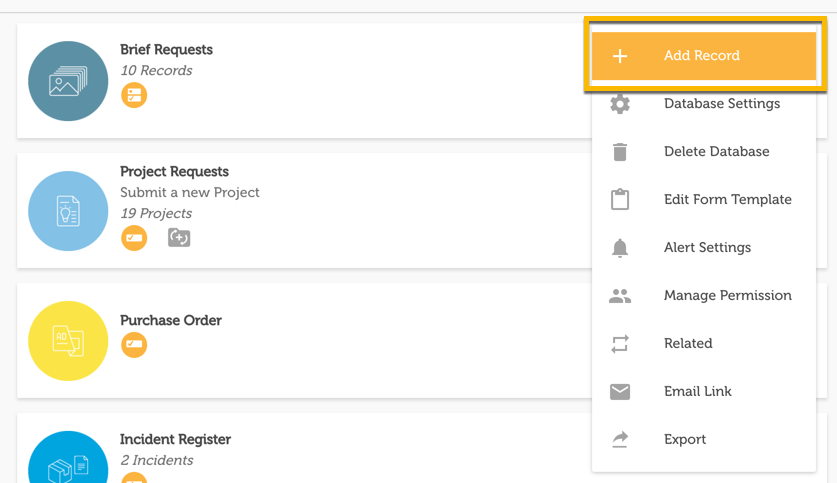Select the Export menu option

(x=685, y=440)
